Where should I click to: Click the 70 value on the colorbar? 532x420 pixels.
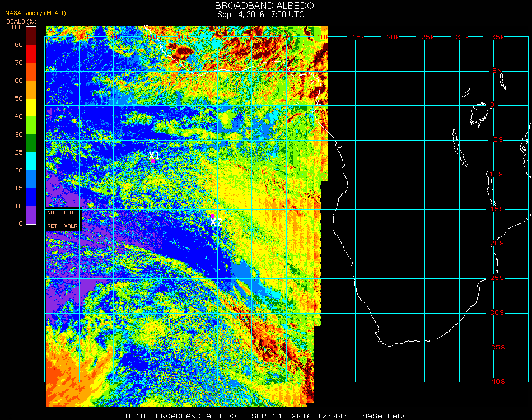[18, 63]
